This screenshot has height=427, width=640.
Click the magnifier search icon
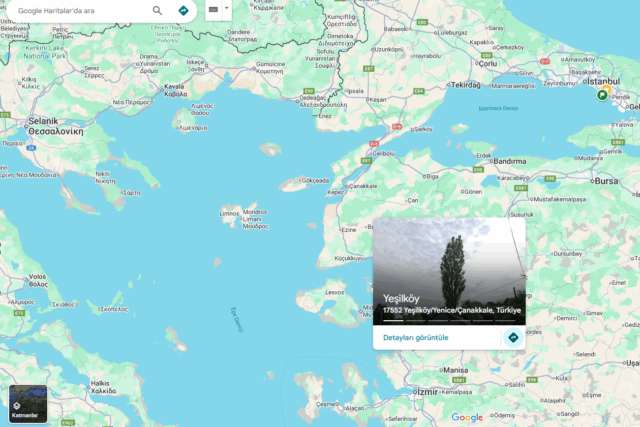click(x=157, y=11)
